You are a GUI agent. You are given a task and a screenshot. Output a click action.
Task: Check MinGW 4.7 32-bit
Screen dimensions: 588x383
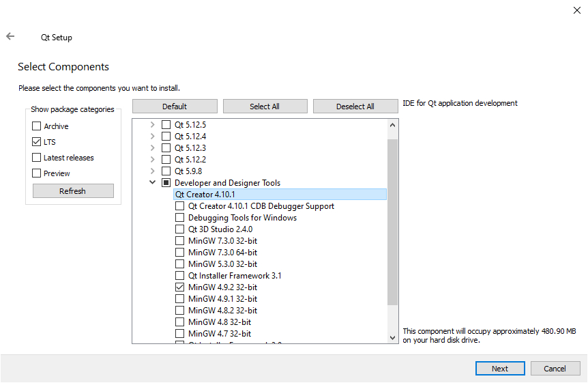click(179, 334)
